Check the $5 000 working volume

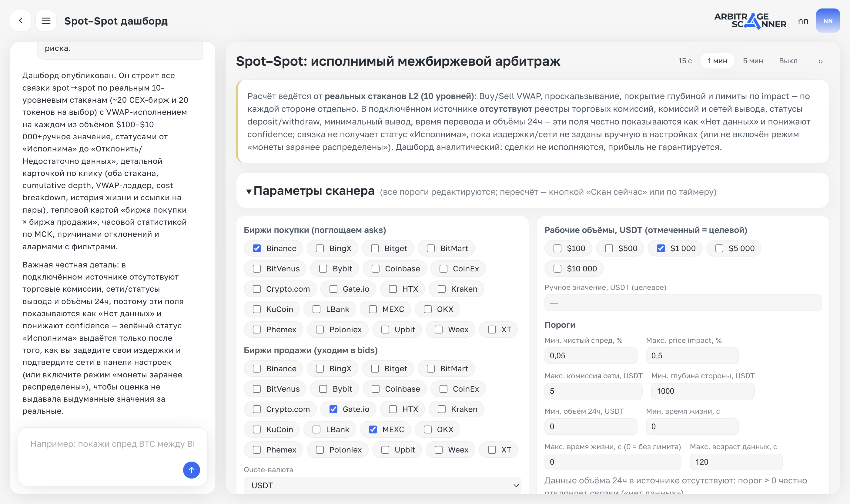click(719, 248)
